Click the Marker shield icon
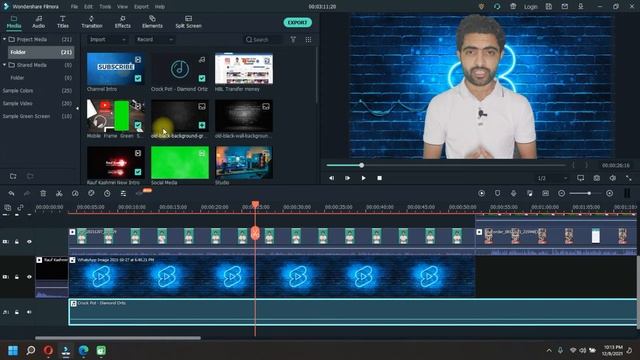Viewport: 640px width, 360px height. (498, 193)
